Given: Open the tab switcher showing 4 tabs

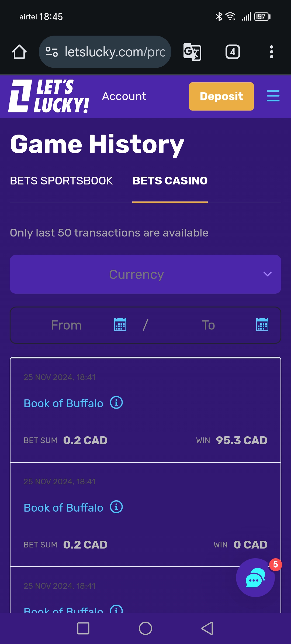Looking at the screenshot, I should 233,52.
